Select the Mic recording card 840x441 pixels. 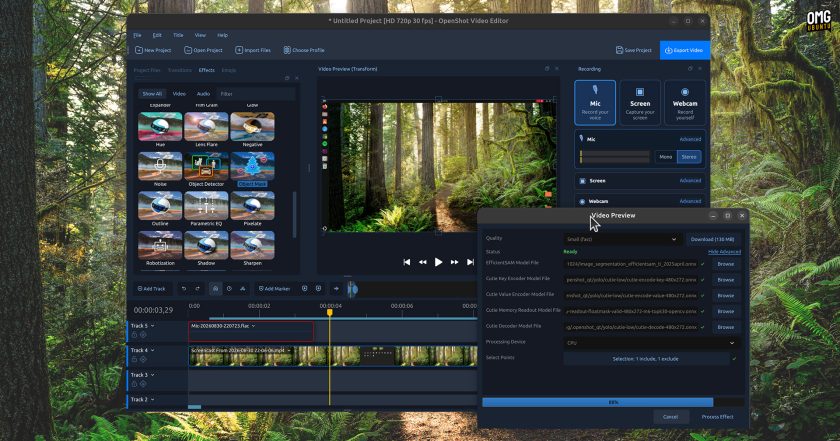(595, 103)
